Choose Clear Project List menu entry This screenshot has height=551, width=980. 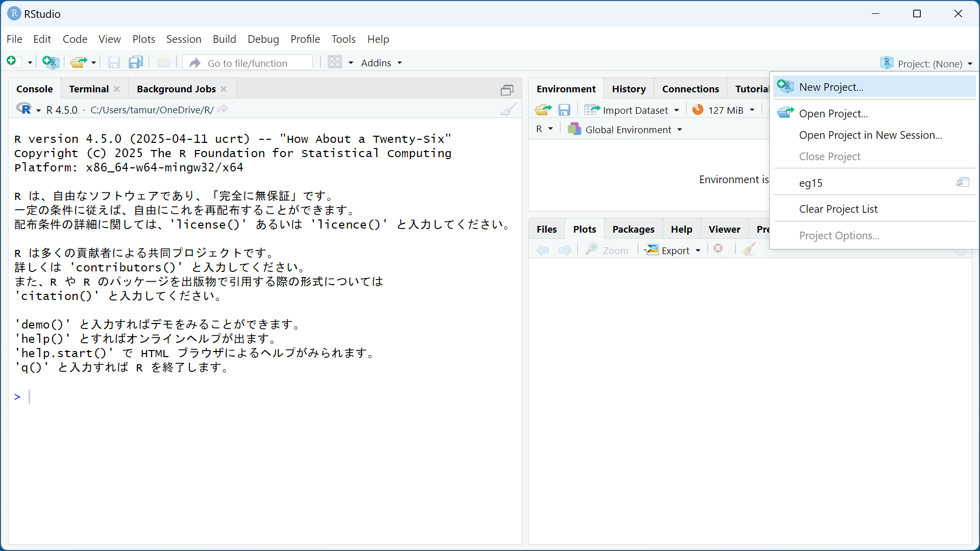click(838, 209)
